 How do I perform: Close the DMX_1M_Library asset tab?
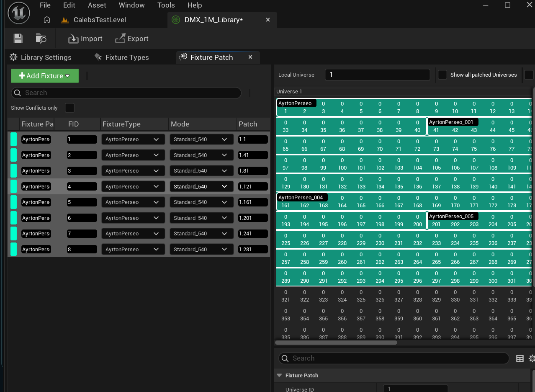click(268, 20)
